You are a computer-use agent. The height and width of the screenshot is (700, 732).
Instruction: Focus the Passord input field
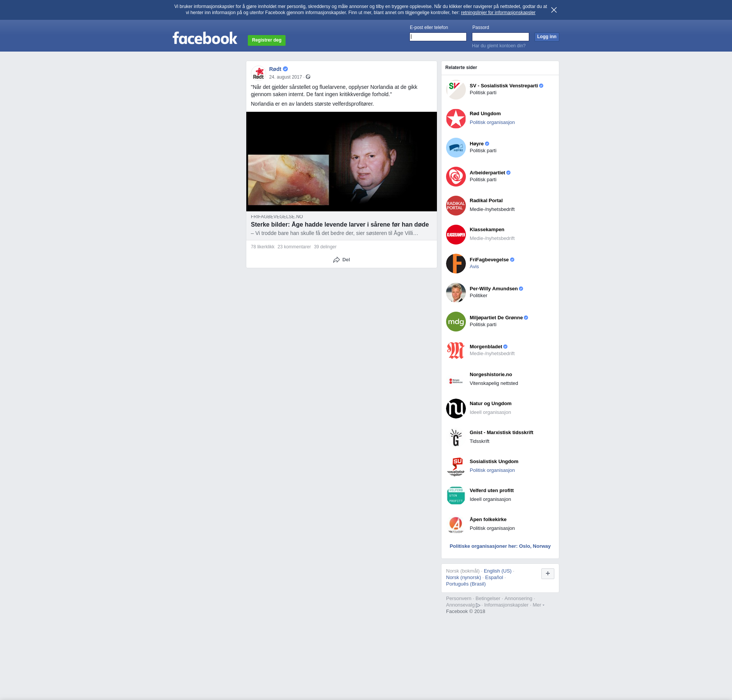[501, 37]
